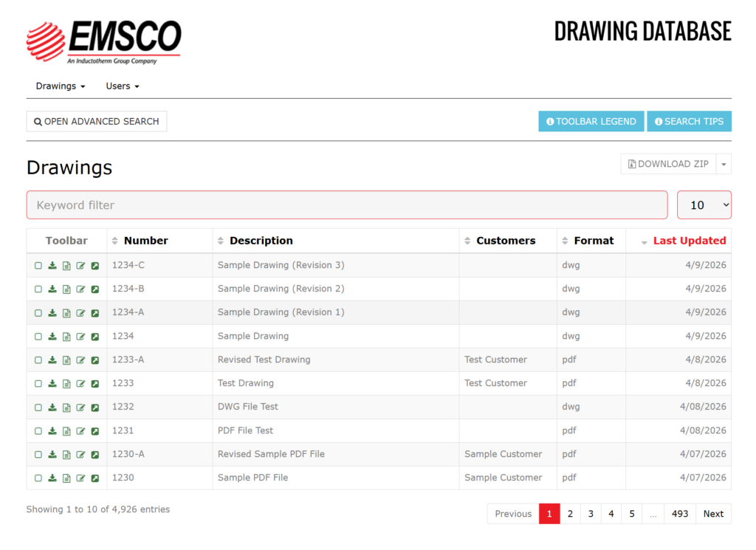Click the external-link arrow icon in row 1230-A
The height and width of the screenshot is (550, 756).
coord(94,455)
